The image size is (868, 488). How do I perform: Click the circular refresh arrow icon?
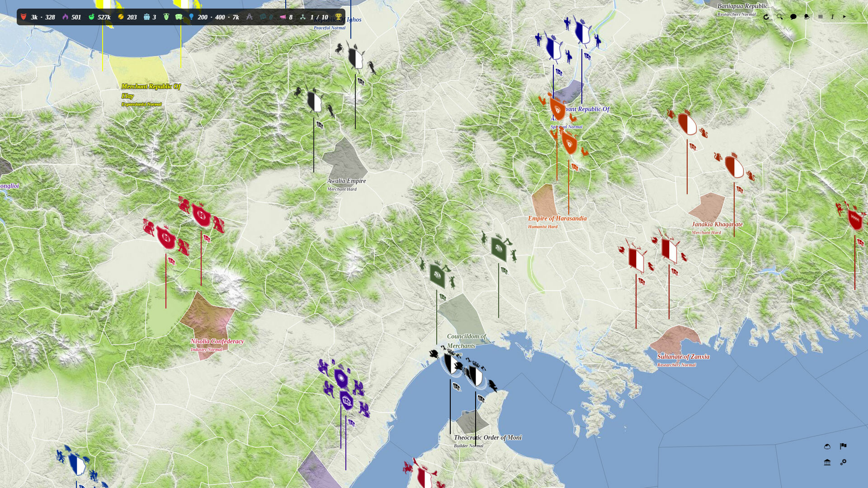766,17
